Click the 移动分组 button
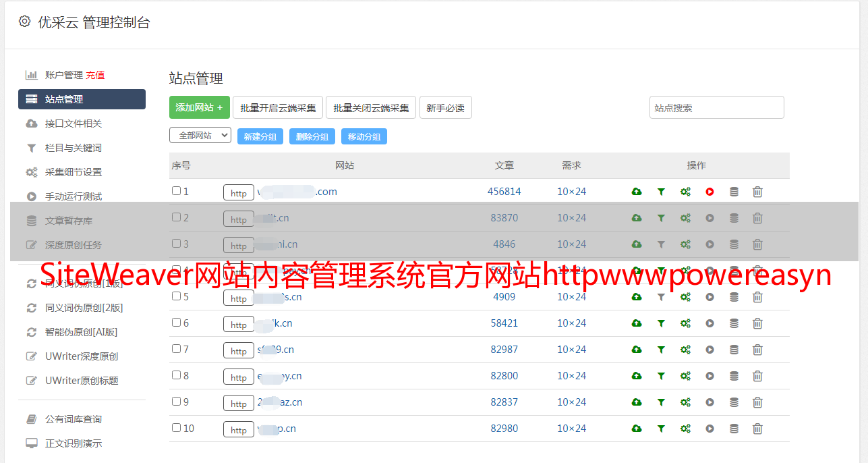 [x=364, y=136]
